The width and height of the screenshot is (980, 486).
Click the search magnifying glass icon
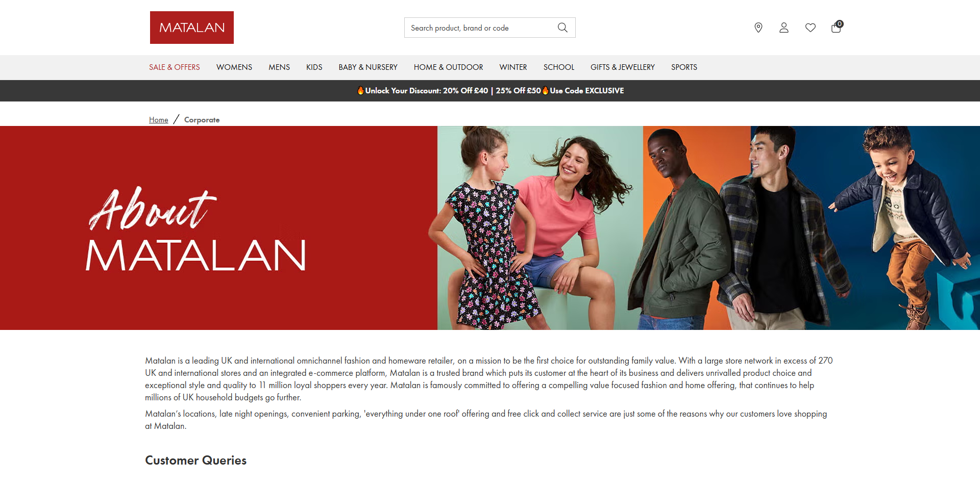pyautogui.click(x=562, y=28)
